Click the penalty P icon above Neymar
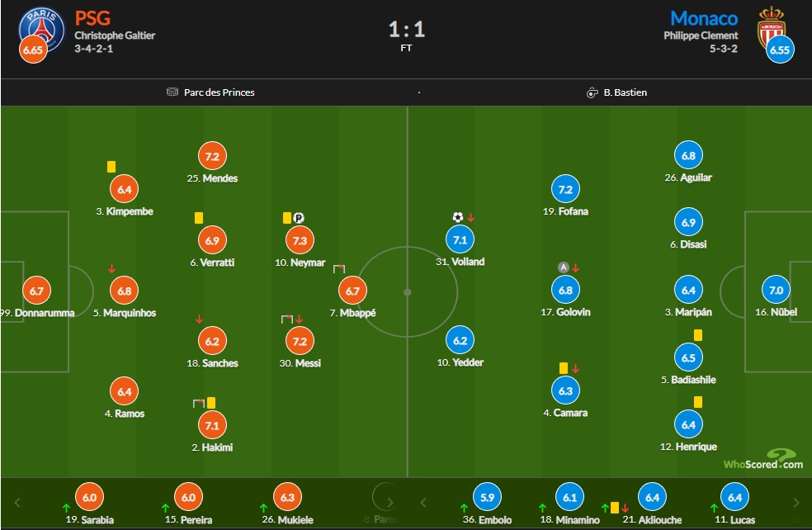Image resolution: width=812 pixels, height=530 pixels. point(299,218)
